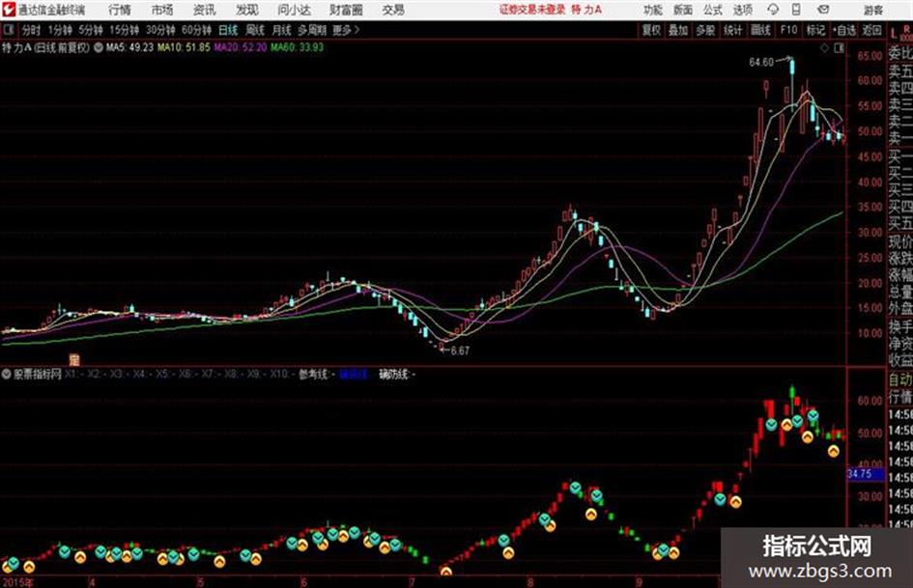Click the 卖五 row in the side panel
Image resolution: width=913 pixels, height=588 pixels.
(900, 71)
